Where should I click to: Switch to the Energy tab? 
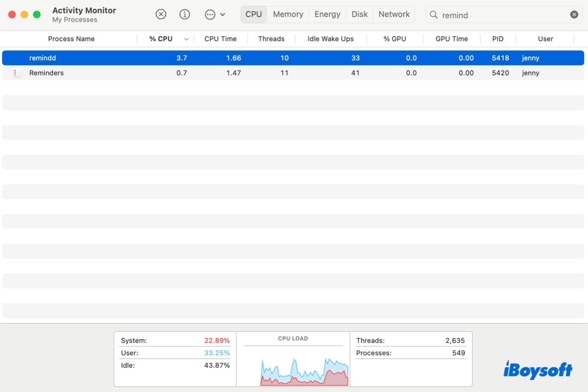327,14
